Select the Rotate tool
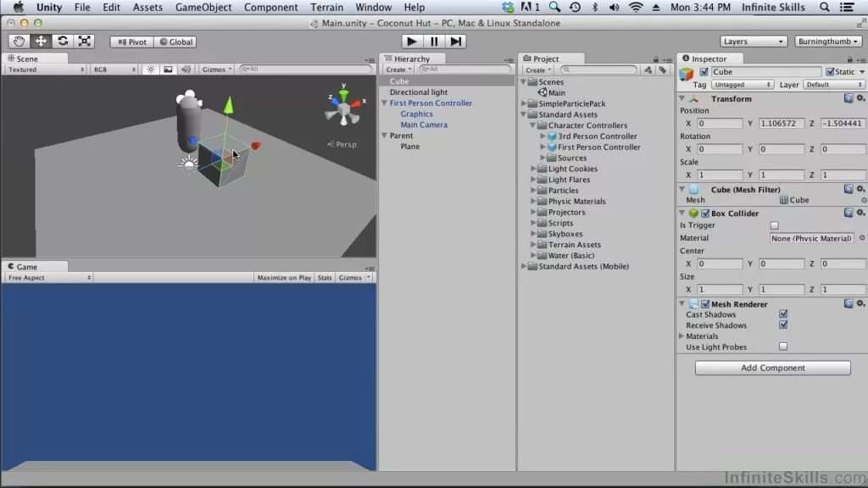 [x=63, y=42]
